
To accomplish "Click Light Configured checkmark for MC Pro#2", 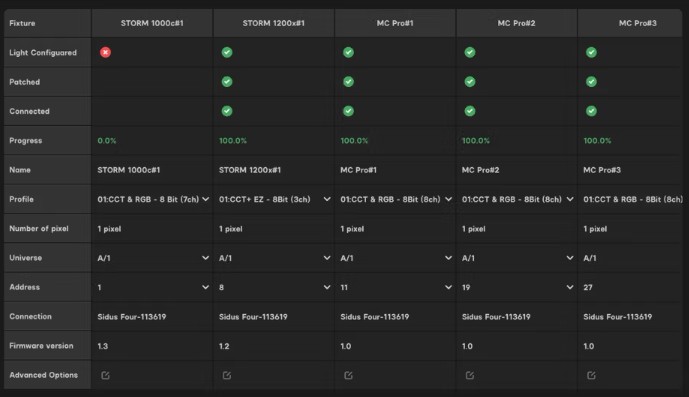I will point(470,52).
